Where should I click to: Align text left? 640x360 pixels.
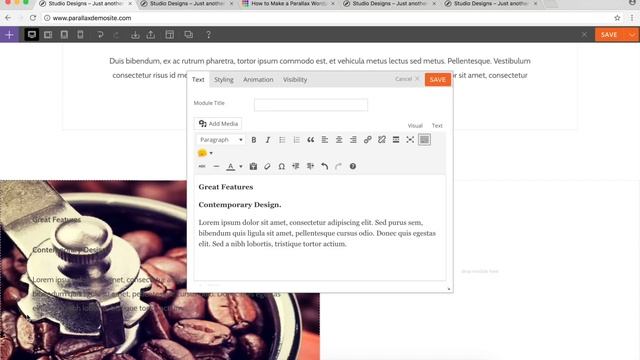(324, 140)
